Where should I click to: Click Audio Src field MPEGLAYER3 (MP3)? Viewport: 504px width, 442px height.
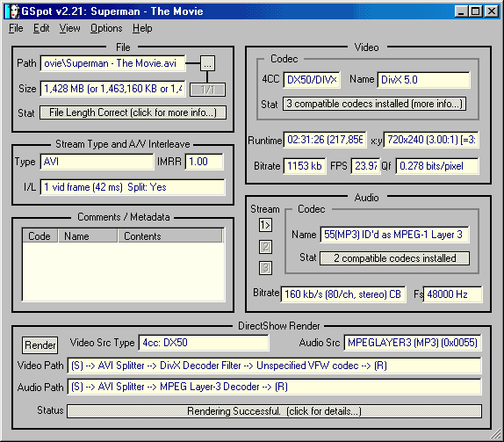(413, 343)
